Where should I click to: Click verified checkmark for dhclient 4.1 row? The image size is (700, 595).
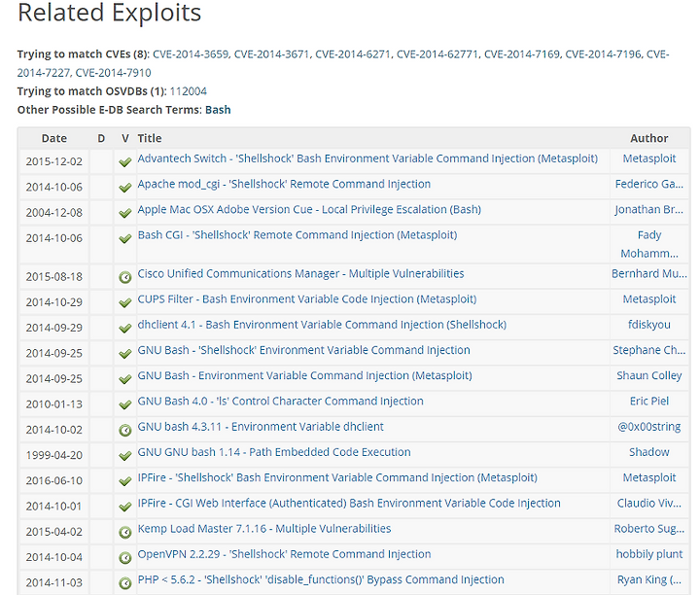pyautogui.click(x=125, y=328)
